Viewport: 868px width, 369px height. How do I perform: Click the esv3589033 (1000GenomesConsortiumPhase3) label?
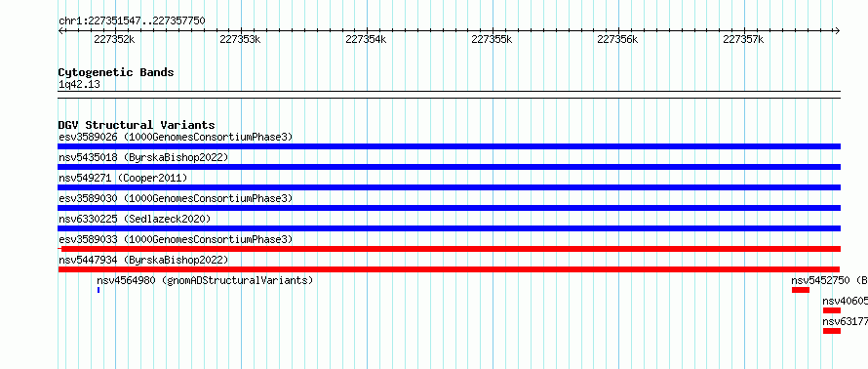pos(176,239)
